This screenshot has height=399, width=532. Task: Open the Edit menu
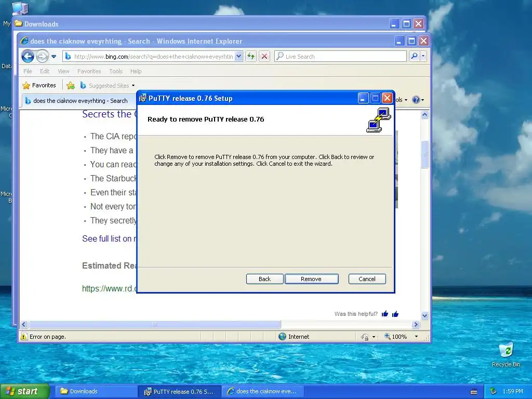coord(45,71)
